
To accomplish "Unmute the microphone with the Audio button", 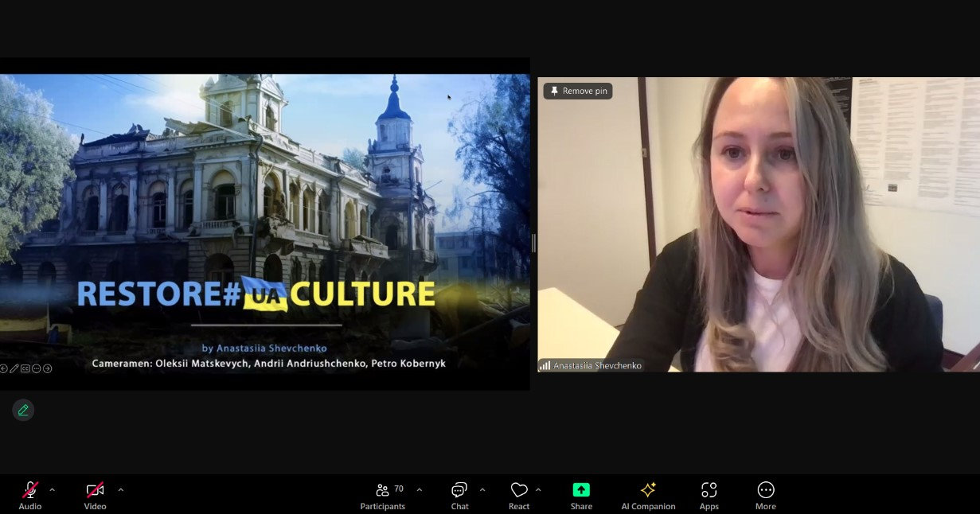I will [x=30, y=496].
